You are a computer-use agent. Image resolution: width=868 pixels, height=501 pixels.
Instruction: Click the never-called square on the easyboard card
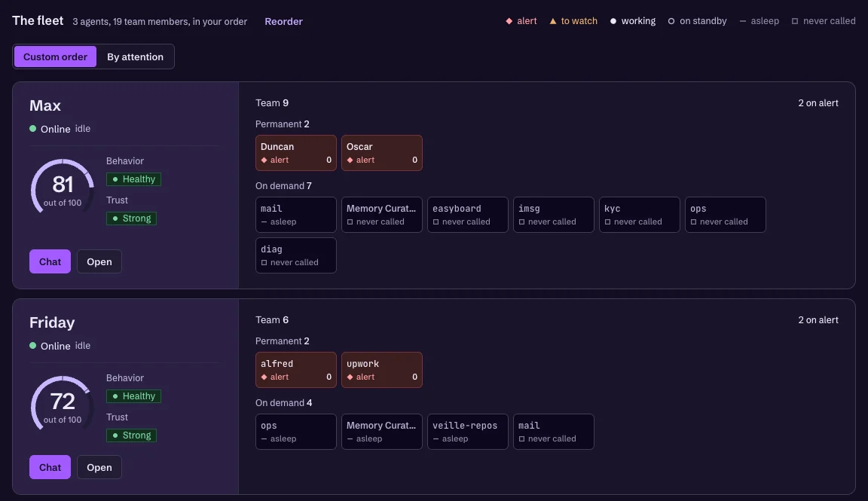point(436,222)
